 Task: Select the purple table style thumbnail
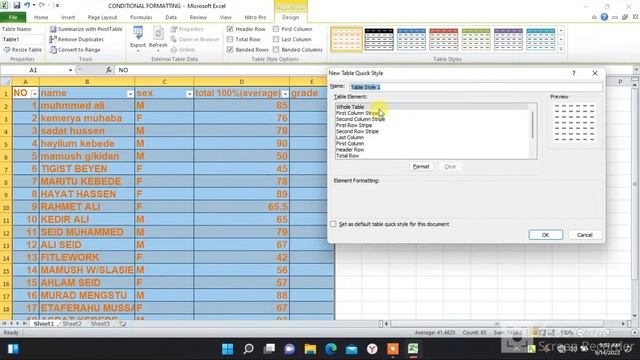pyautogui.click(x=508, y=40)
